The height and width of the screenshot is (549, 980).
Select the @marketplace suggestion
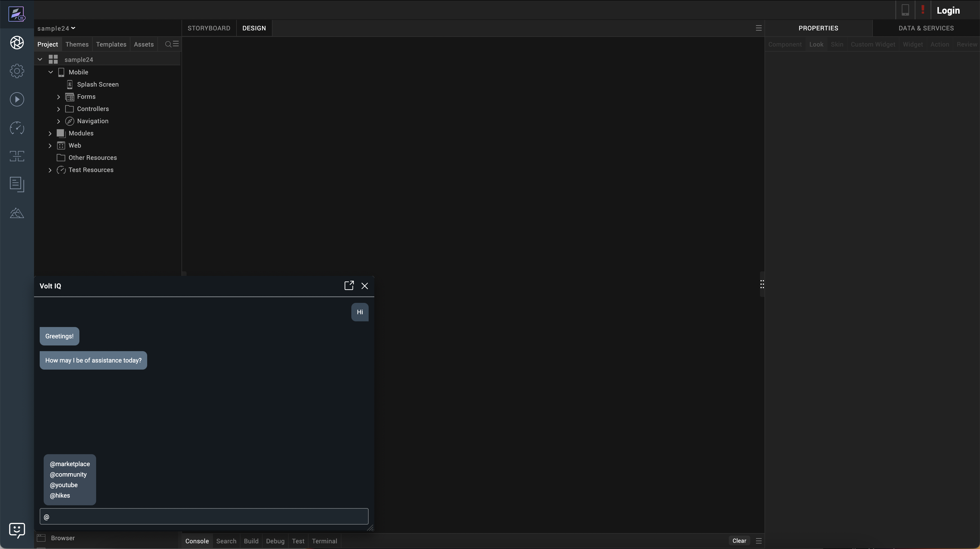click(70, 464)
